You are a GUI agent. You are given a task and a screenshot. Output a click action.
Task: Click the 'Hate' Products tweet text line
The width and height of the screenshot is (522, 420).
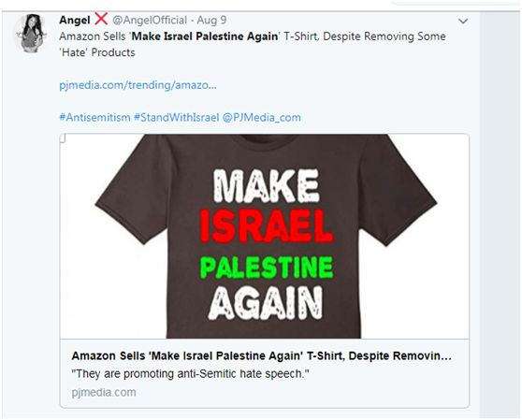[97, 52]
